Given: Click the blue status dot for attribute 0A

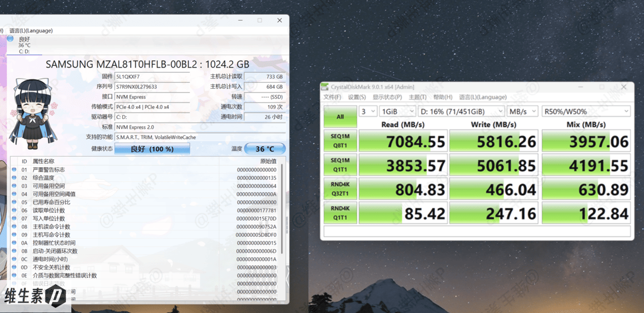Looking at the screenshot, I should click(14, 243).
